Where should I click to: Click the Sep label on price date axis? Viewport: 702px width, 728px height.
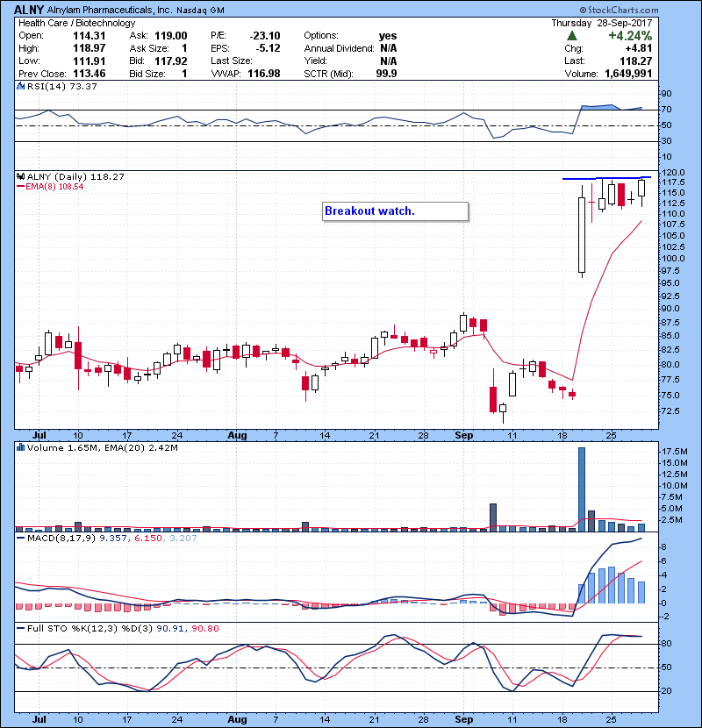[x=462, y=434]
